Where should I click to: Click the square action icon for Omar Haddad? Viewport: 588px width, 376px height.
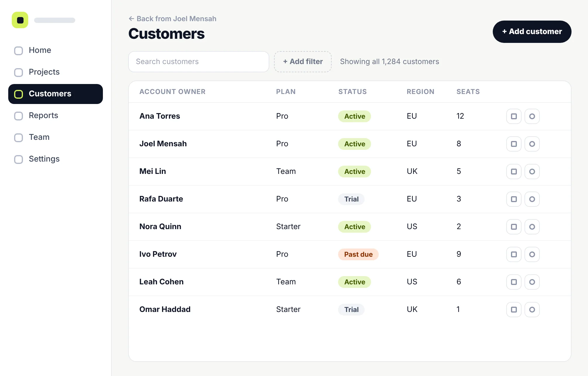pyautogui.click(x=514, y=310)
